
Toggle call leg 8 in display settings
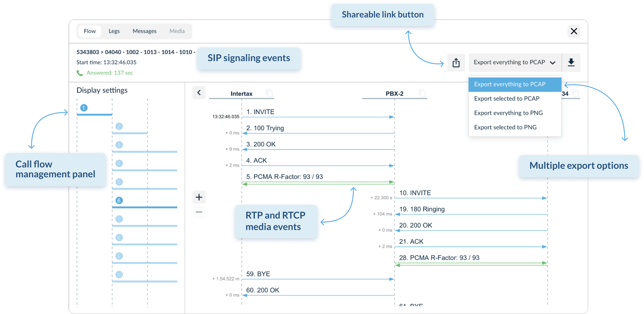point(119,237)
